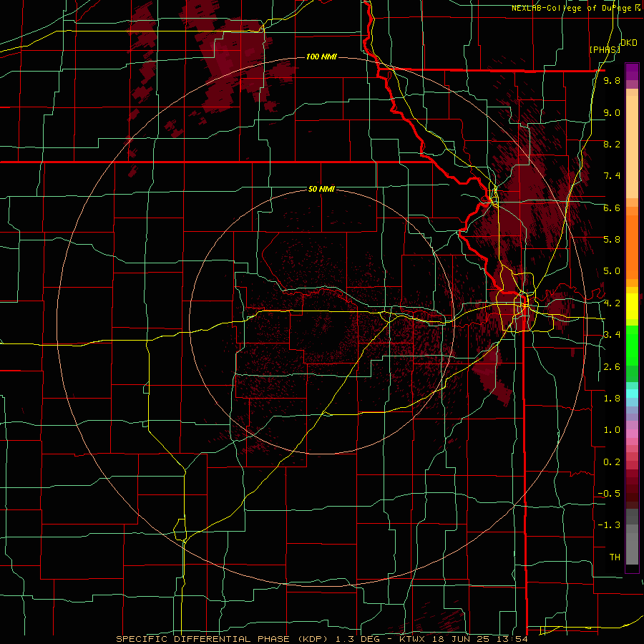Click the 1.0 value on the color scale
This screenshot has width=644, height=644.
pyautogui.click(x=612, y=430)
